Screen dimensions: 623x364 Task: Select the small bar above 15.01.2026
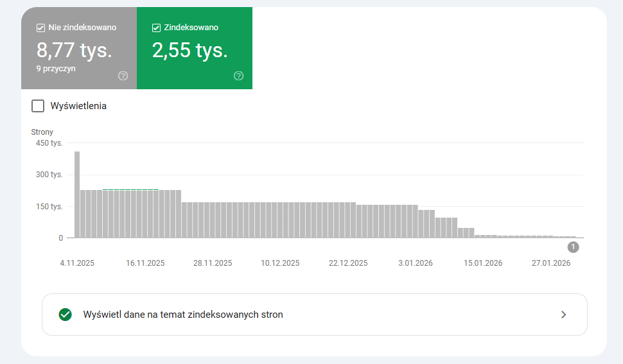click(x=483, y=236)
